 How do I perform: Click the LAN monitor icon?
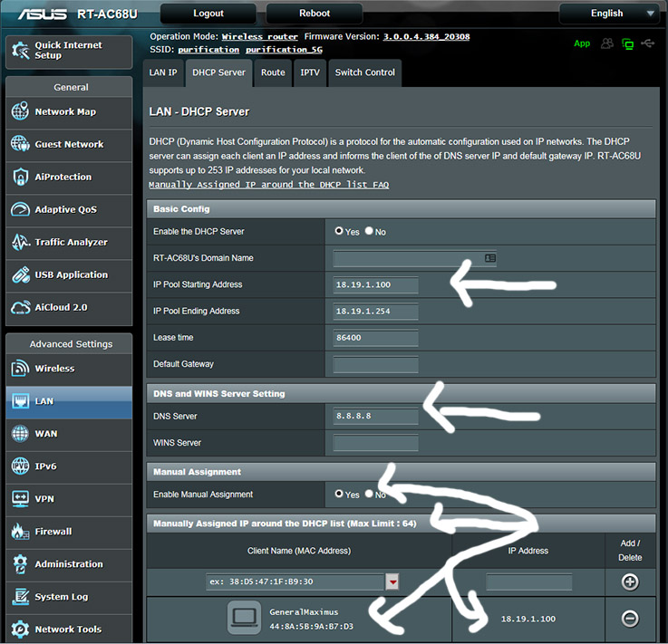coord(20,401)
